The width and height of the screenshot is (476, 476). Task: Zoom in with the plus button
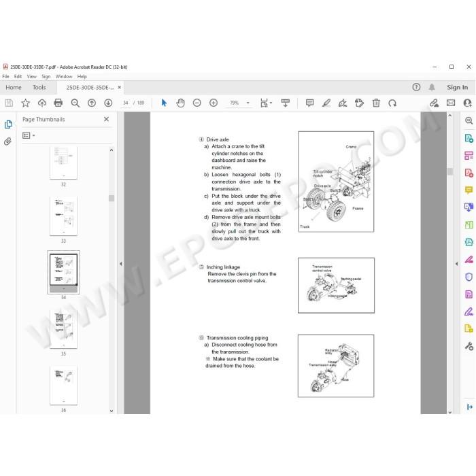tap(214, 103)
